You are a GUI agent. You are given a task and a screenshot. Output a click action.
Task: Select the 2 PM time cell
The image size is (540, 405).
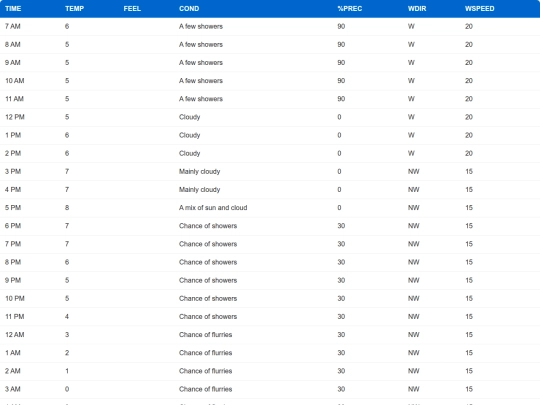(x=13, y=153)
